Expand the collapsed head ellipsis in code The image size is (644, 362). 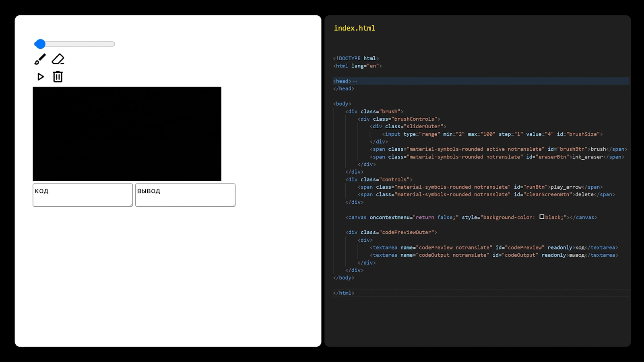point(355,81)
